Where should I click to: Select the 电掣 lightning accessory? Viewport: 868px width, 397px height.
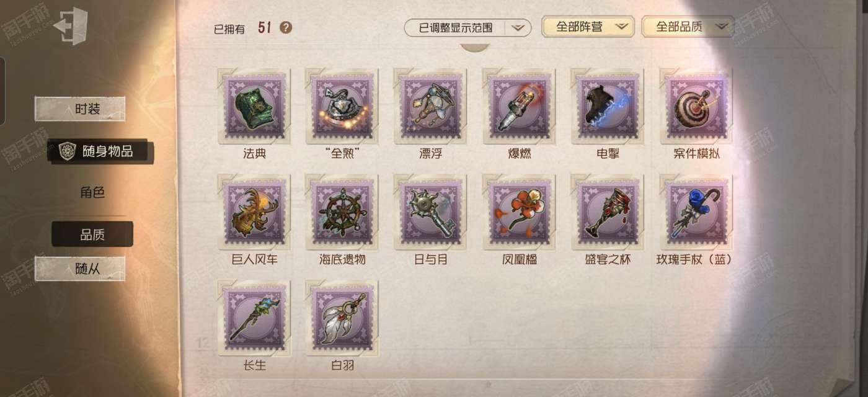pos(607,106)
